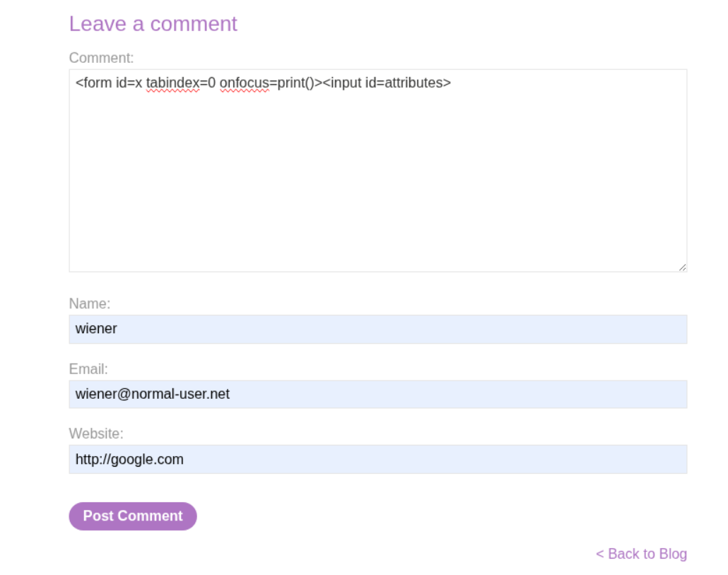The height and width of the screenshot is (575, 728).
Task: Click the Comment: field label
Action: [x=101, y=58]
